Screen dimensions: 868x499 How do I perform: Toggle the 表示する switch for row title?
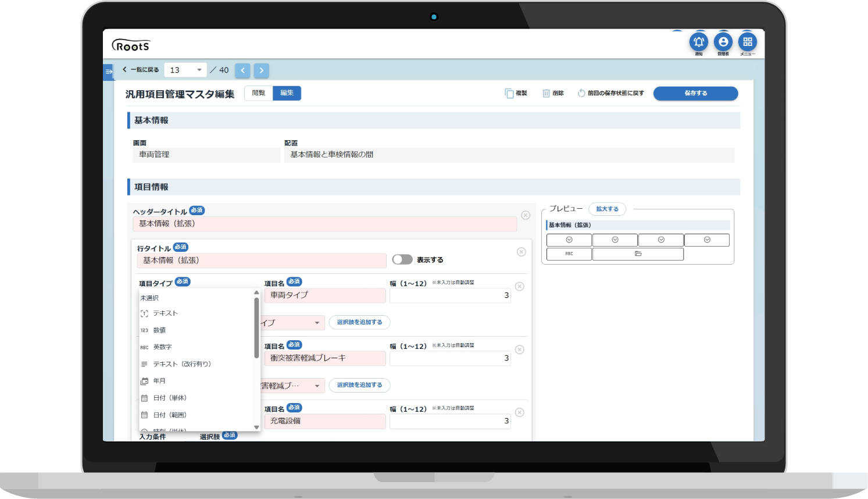coord(402,259)
